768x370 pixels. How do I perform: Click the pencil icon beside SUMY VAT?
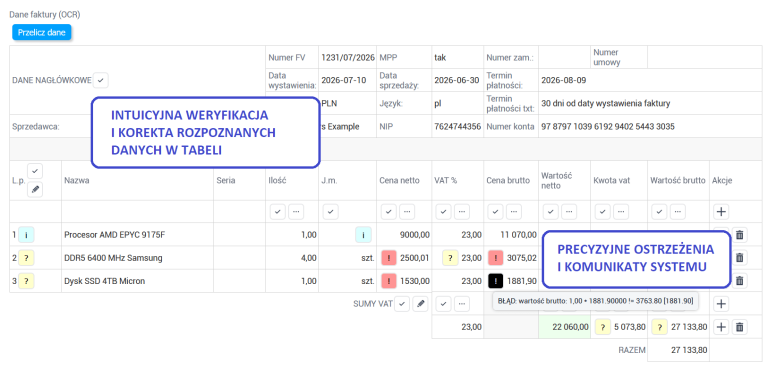420,304
